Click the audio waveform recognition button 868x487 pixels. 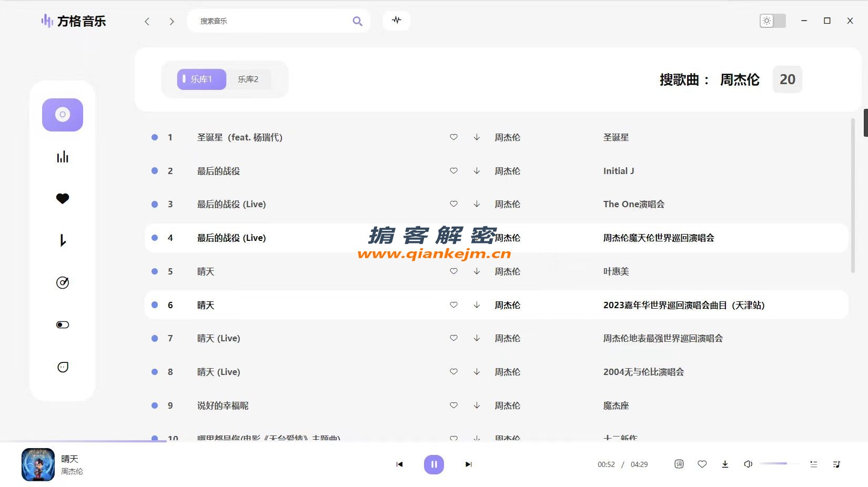click(396, 21)
